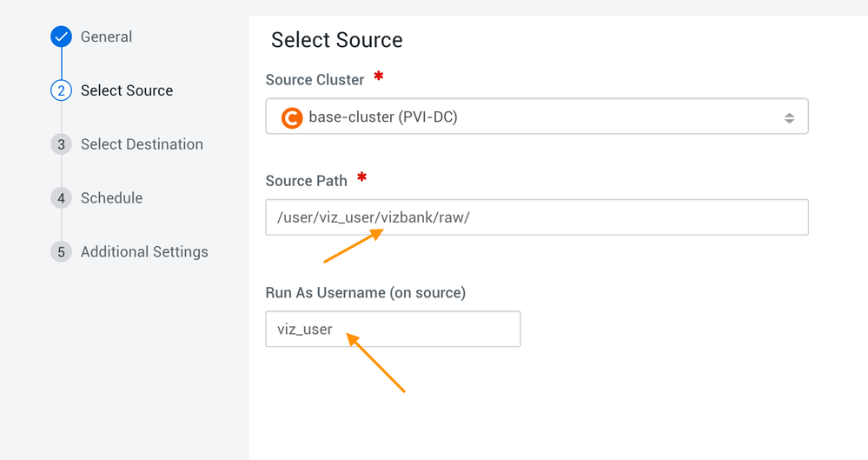Screen dimensions: 868x460
Task: Click the Select Source page heading
Action: pos(336,40)
